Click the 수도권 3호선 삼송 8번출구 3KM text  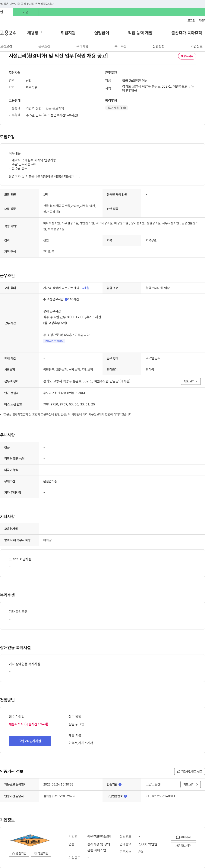coord(64,393)
